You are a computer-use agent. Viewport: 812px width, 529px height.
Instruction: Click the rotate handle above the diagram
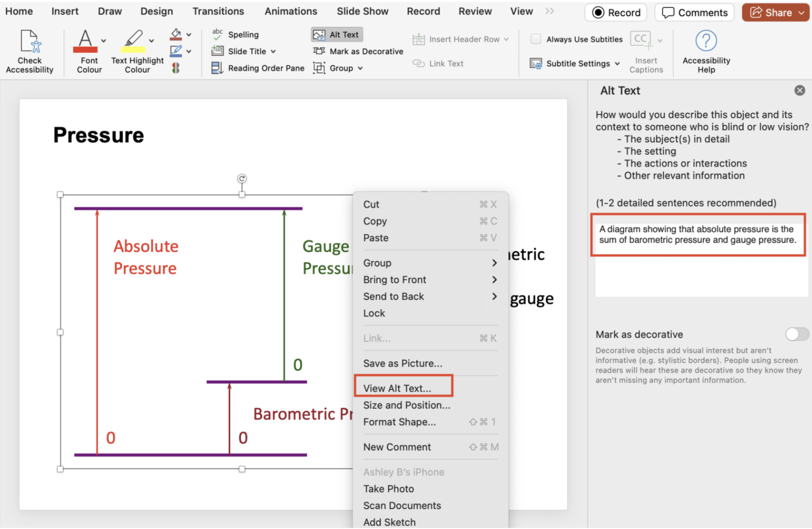(242, 179)
